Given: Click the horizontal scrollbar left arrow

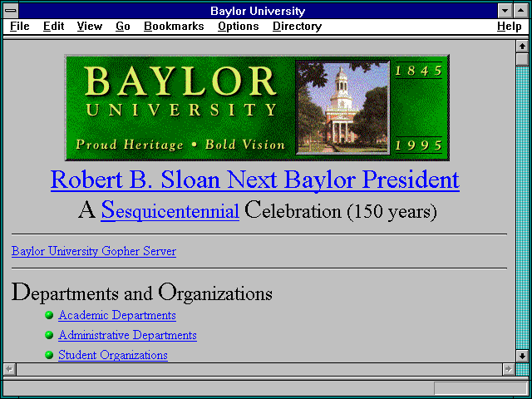Looking at the screenshot, I should click(x=10, y=369).
